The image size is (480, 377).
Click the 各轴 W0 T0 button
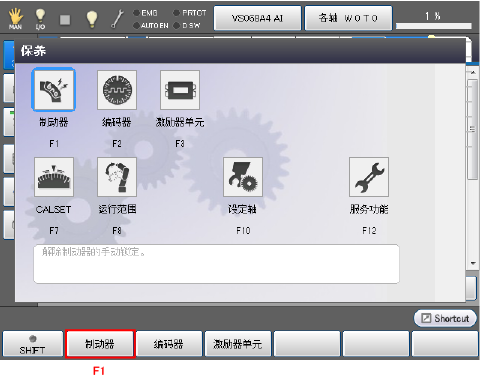pyautogui.click(x=348, y=18)
